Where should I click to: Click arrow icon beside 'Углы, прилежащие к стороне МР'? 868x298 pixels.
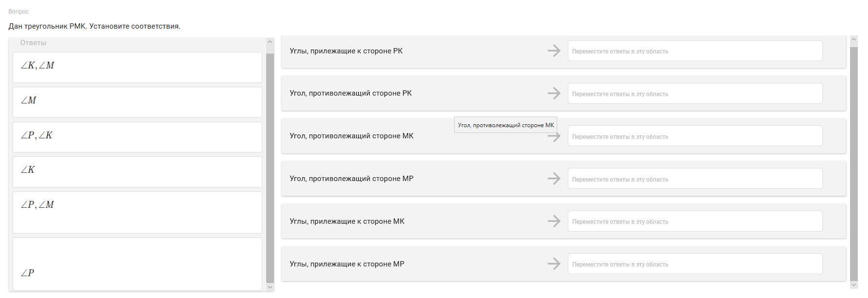[x=554, y=264]
